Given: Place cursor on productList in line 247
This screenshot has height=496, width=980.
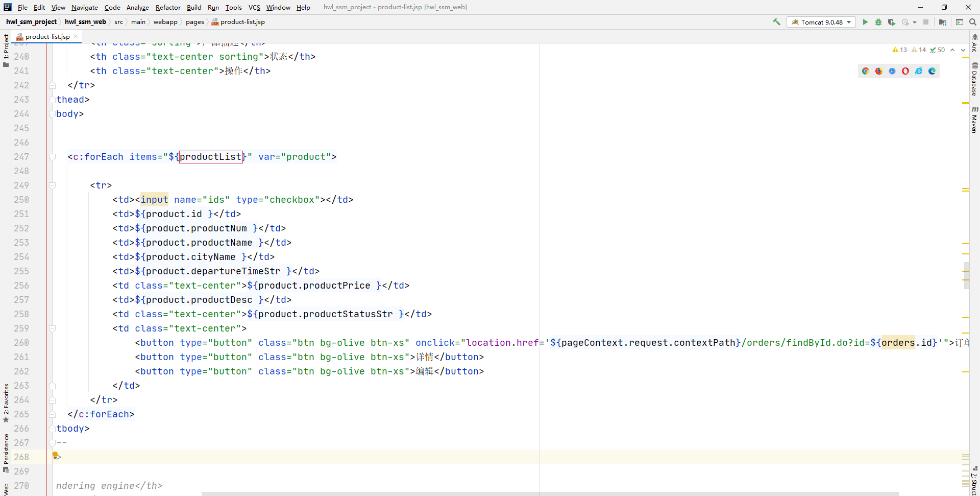Looking at the screenshot, I should 210,157.
